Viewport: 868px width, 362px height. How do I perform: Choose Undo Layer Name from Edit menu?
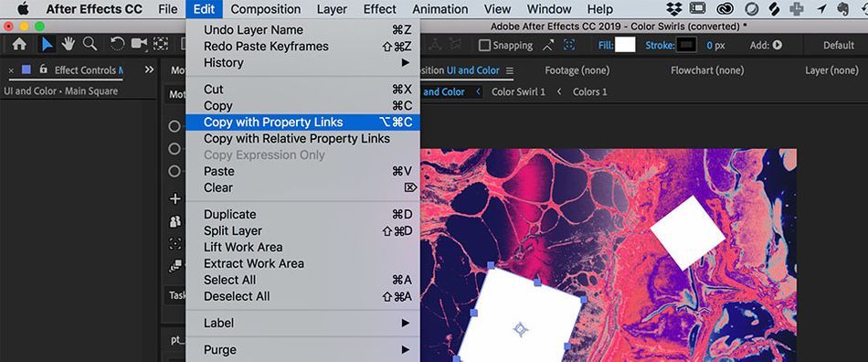302,30
